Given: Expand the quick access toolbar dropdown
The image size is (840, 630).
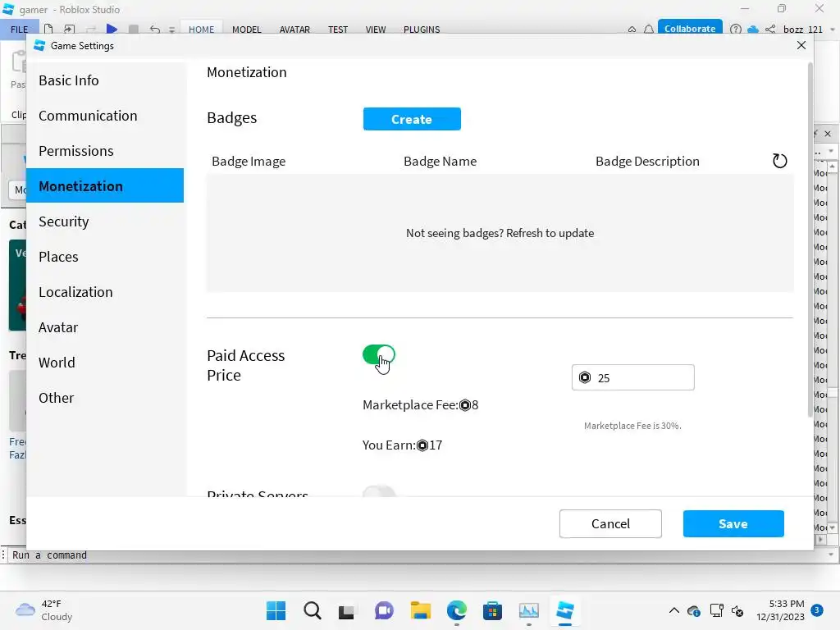Looking at the screenshot, I should pos(172,30).
